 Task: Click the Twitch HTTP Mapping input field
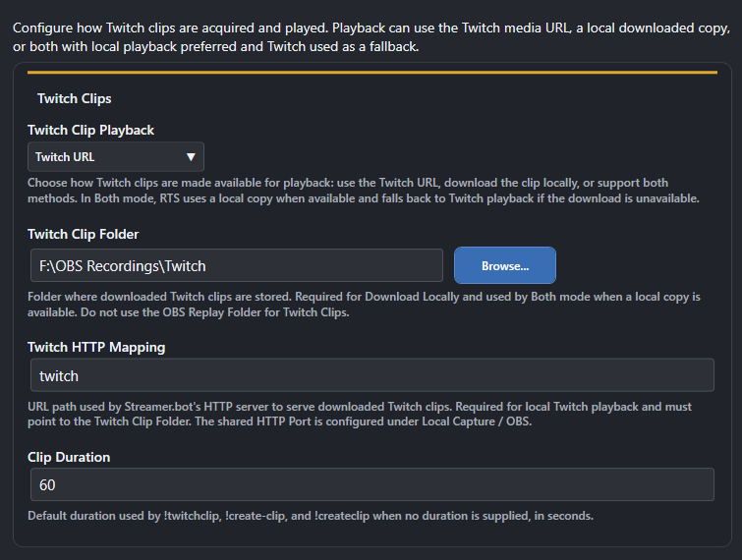click(x=371, y=375)
